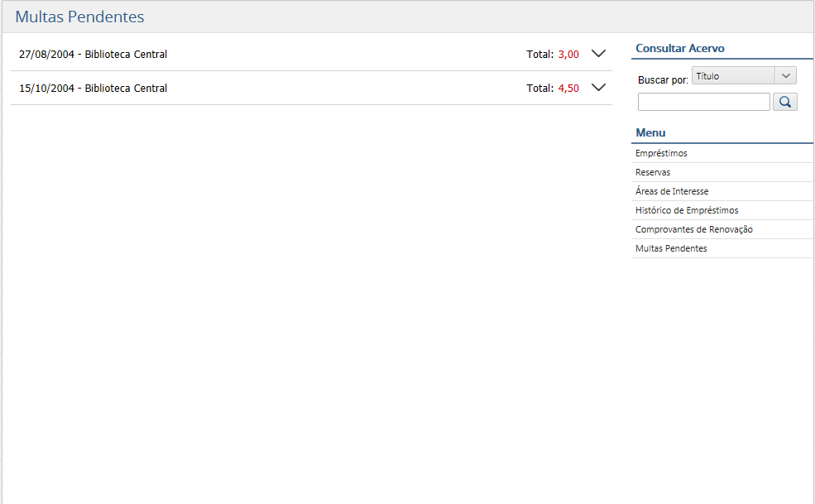
Task: Click the Buscar por label
Action: [x=663, y=80]
